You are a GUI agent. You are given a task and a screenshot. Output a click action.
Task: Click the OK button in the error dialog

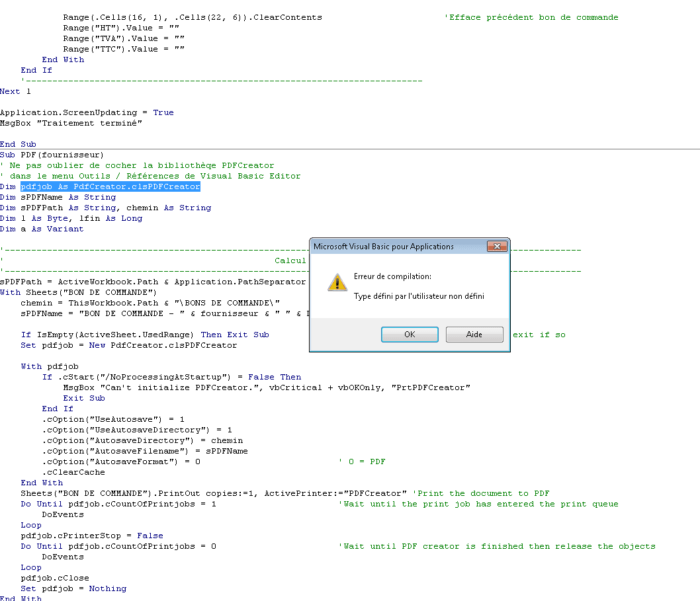410,335
